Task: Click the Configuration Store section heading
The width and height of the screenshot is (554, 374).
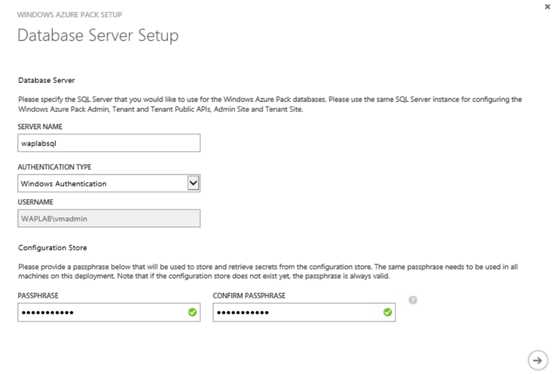Action: (x=52, y=248)
